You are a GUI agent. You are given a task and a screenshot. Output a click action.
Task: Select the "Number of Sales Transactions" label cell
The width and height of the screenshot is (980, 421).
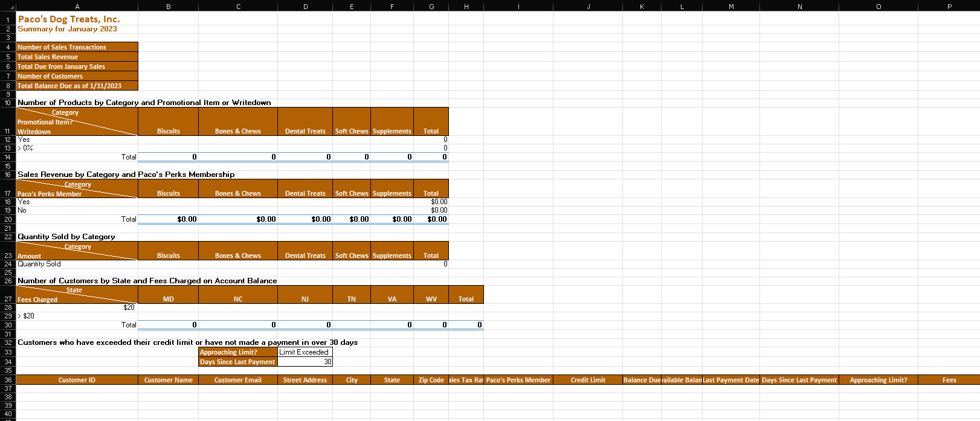tap(77, 47)
